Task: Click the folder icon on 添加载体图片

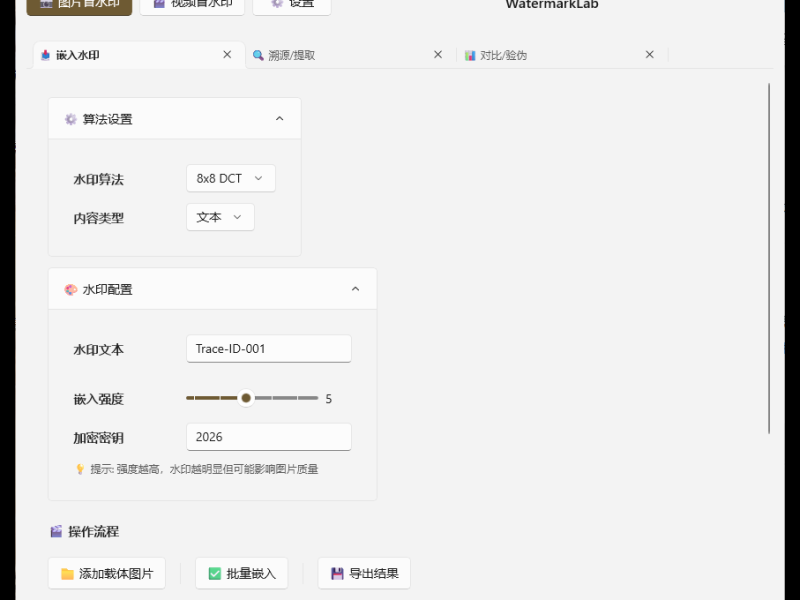Action: tap(67, 574)
